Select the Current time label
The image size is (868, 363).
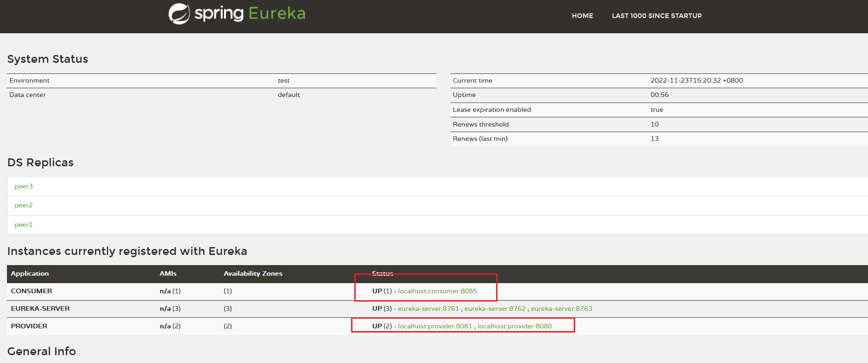coord(473,80)
